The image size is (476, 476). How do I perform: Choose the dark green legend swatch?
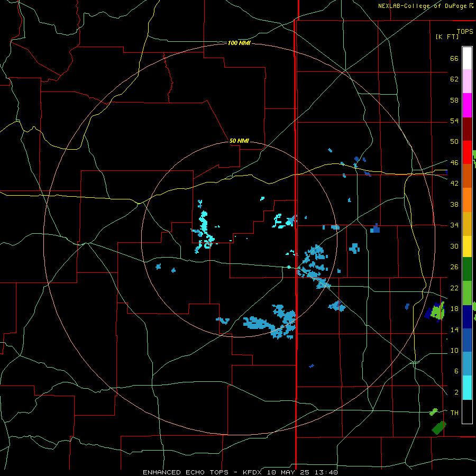(467, 269)
